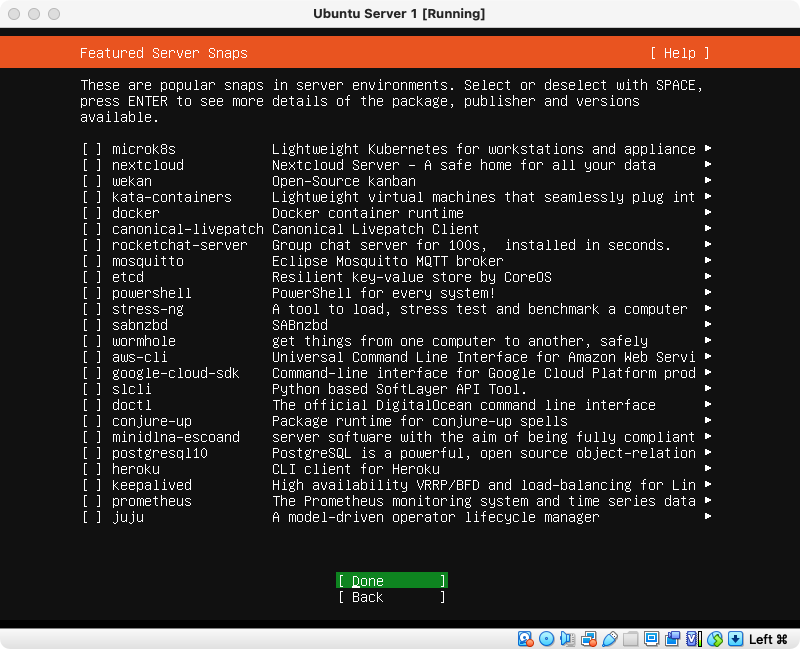Toggle the aws-cli snap checkbox
Image resolution: width=800 pixels, height=649 pixels.
(92, 357)
